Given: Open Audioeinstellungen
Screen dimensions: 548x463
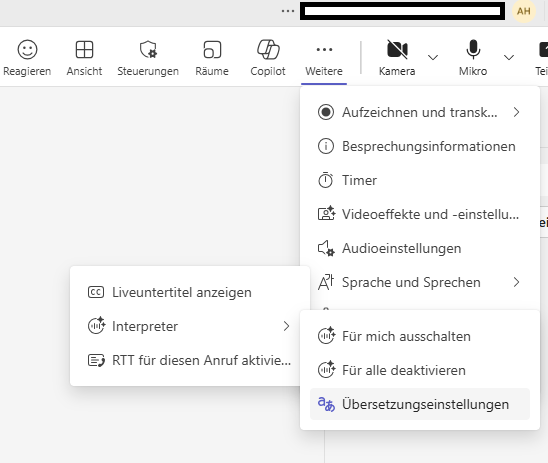Looking at the screenshot, I should 419,248.
